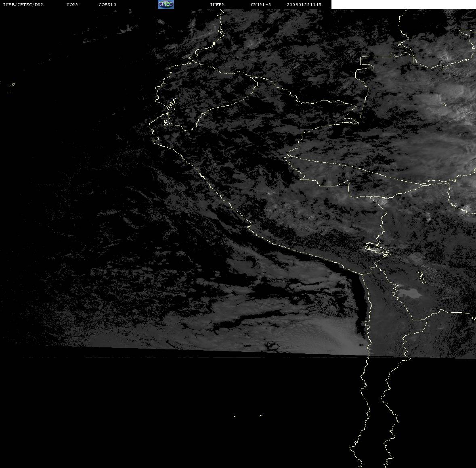Image resolution: width=476 pixels, height=468 pixels.
Task: Select the INPE/CPTEC/DSA header label
Action: (23, 4)
